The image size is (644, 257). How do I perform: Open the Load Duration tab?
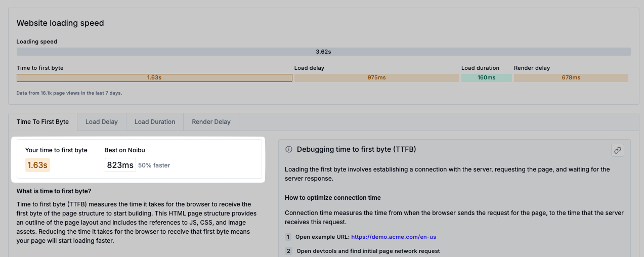[155, 122]
